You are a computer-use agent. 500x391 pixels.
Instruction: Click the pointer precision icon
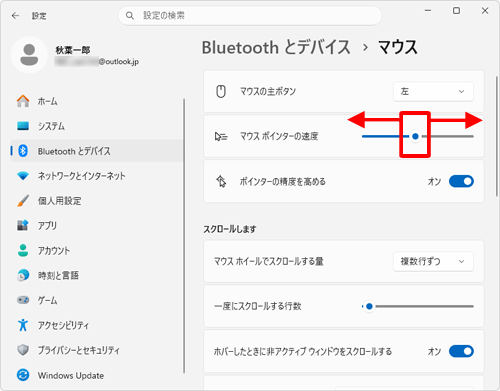coord(221,181)
